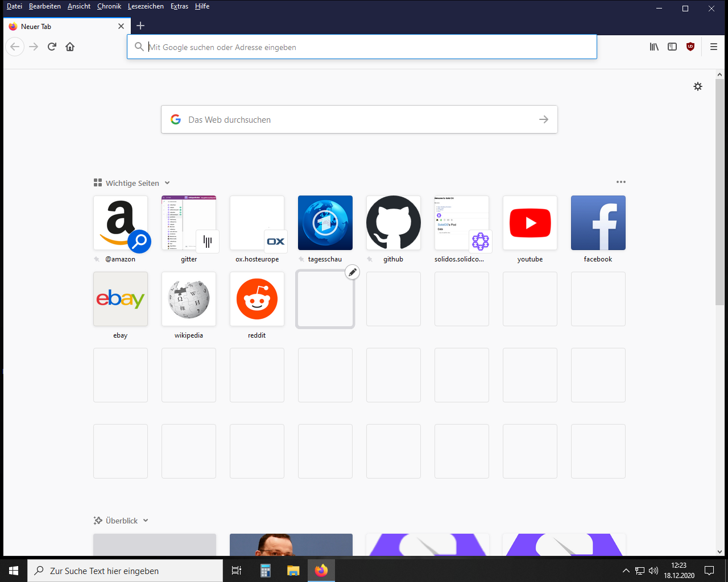
Task: Open the Library bookmarks icon
Action: click(x=654, y=47)
